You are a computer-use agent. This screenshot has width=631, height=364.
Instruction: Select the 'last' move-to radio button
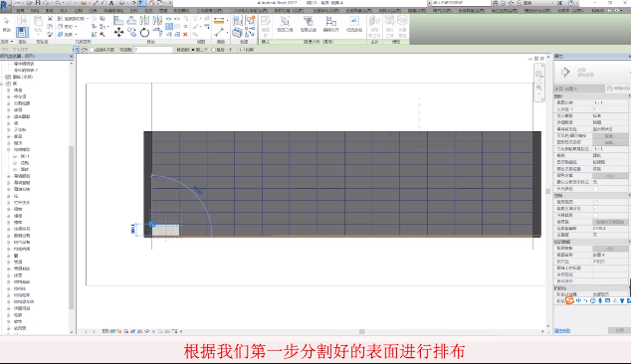click(x=213, y=50)
